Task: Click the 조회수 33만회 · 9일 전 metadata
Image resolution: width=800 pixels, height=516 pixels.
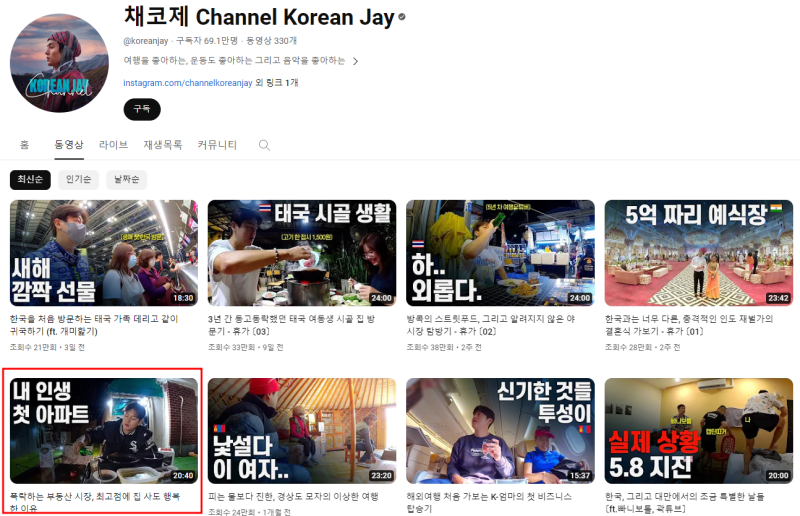Action: tap(245, 347)
